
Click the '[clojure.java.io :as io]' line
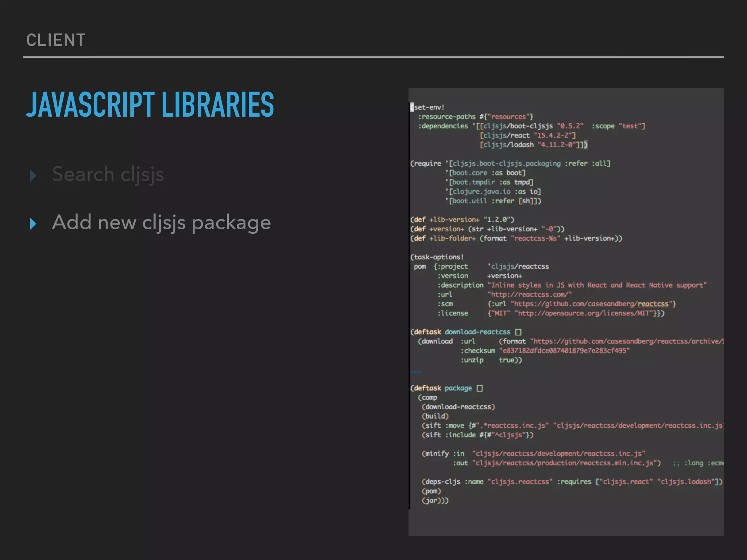point(493,191)
